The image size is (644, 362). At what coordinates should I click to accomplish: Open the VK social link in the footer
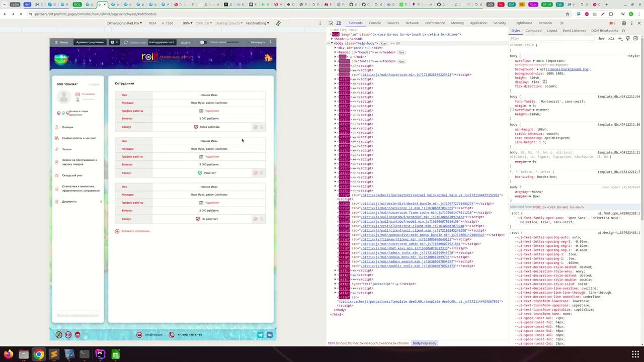[269, 335]
